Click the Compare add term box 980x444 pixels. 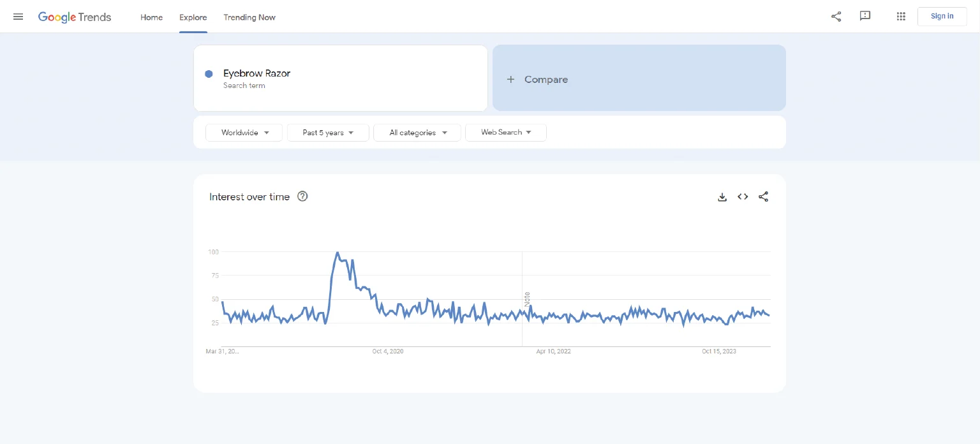coord(639,78)
